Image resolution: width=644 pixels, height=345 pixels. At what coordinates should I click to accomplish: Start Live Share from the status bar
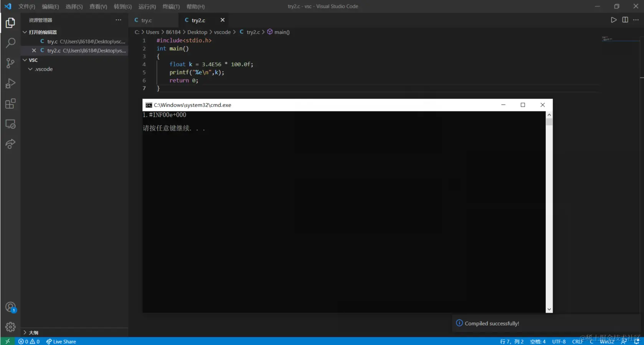tap(61, 342)
